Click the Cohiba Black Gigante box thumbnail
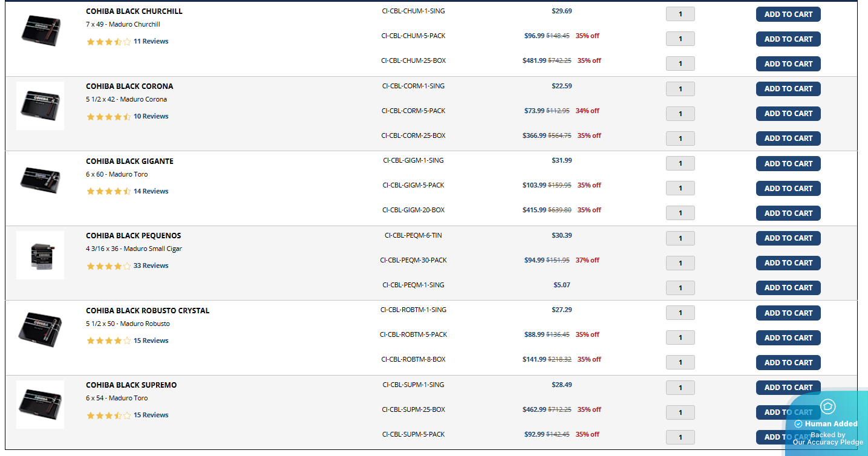Viewport: 868px width, 456px height. (x=41, y=180)
